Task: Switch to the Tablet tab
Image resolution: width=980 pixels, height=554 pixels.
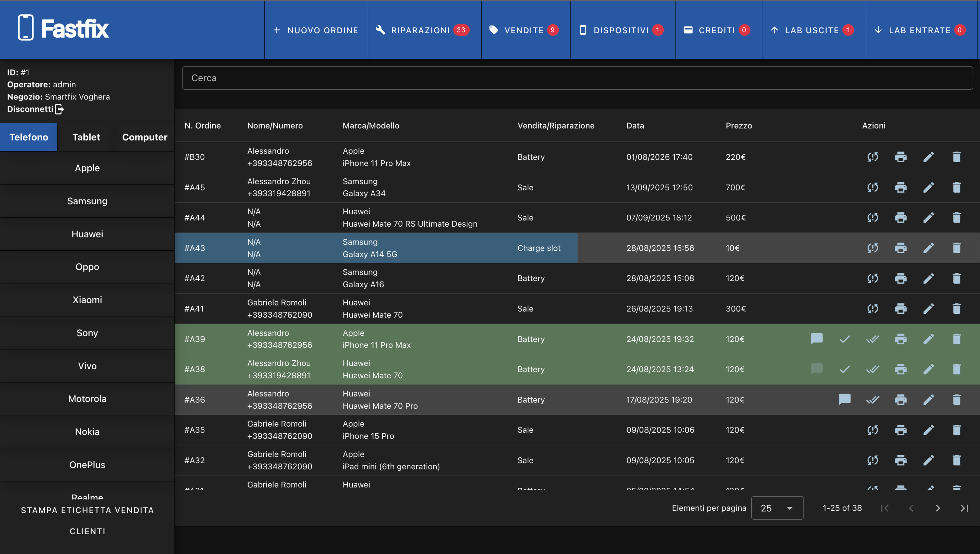Action: point(86,137)
